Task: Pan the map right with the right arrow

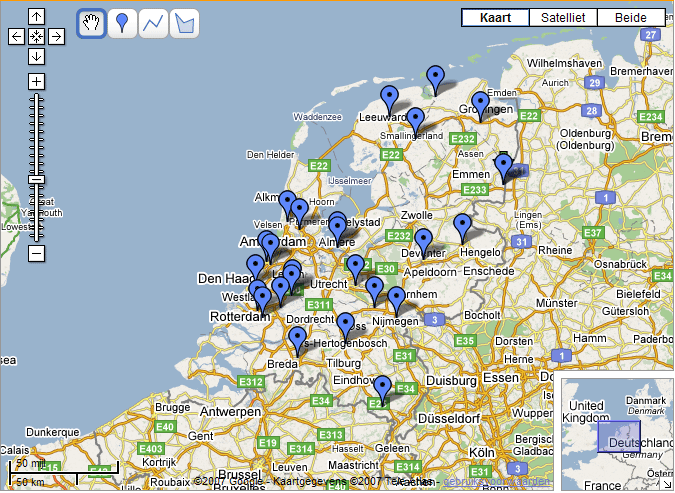Action: tap(56, 37)
